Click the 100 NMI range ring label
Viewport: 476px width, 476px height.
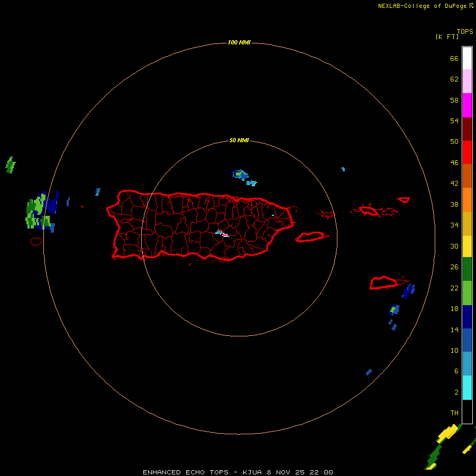pos(239,42)
